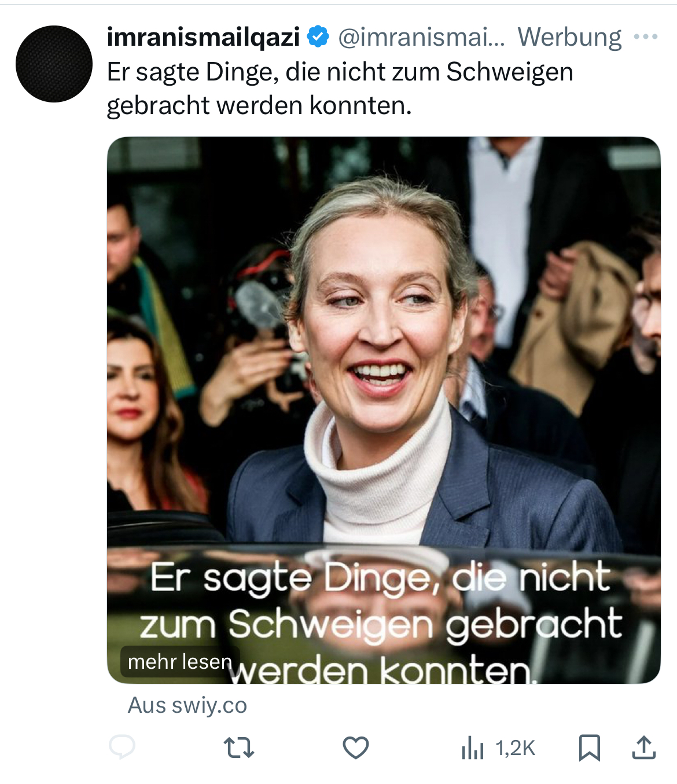The width and height of the screenshot is (677, 784).
Task: Click the mehr lesen button on image
Action: pos(180,661)
